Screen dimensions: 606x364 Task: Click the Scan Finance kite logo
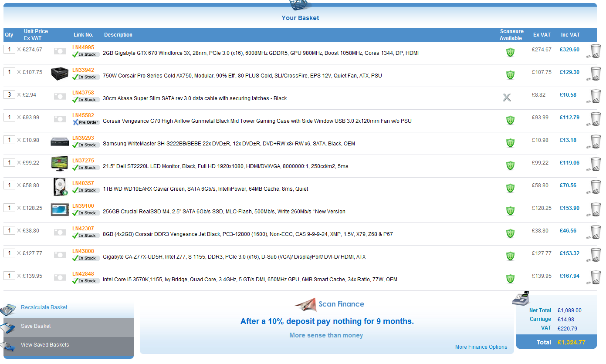pyautogui.click(x=305, y=305)
